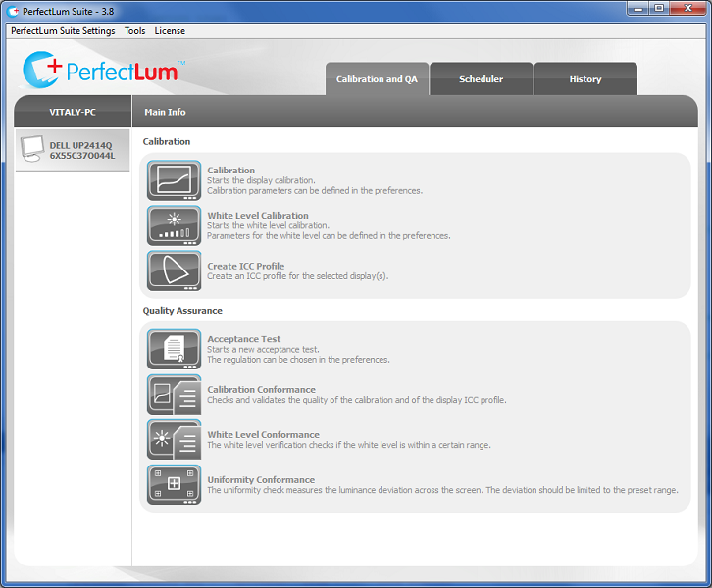Switch to the History tab
The height and width of the screenshot is (588, 712).
tap(585, 79)
